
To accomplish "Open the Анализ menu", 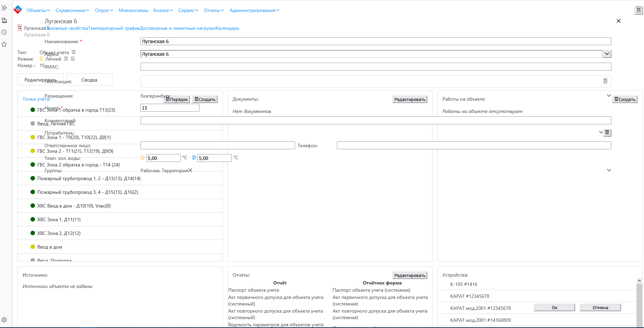I will (163, 10).
